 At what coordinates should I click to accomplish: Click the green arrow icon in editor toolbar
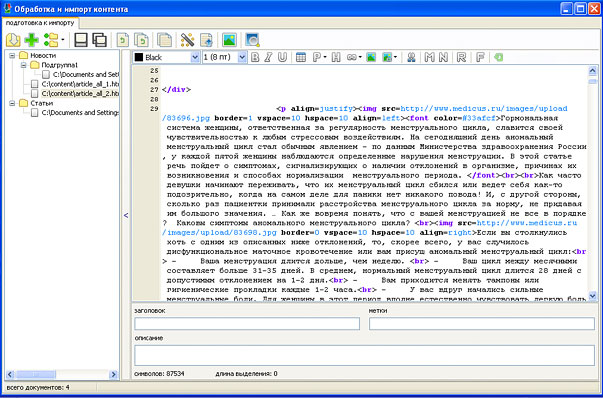(x=498, y=57)
